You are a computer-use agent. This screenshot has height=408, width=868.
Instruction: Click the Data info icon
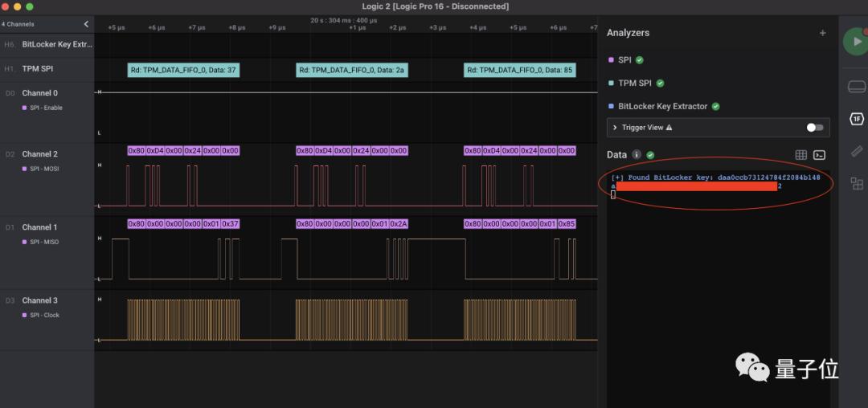pos(637,155)
